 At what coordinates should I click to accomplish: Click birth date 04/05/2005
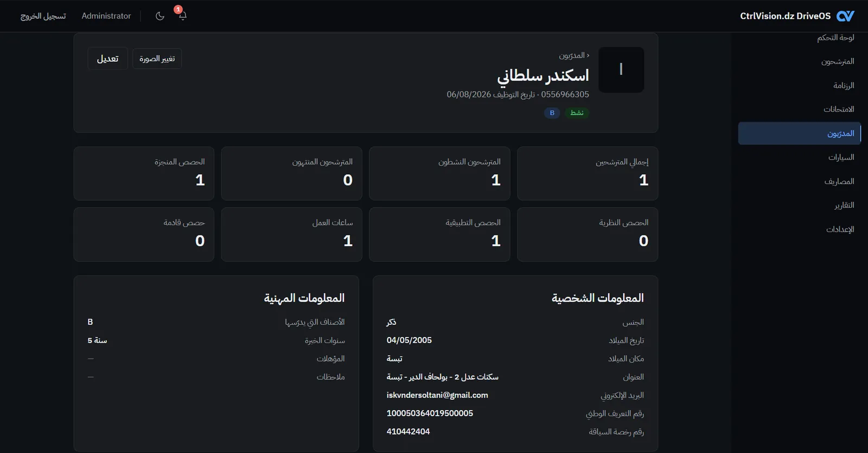tap(409, 340)
